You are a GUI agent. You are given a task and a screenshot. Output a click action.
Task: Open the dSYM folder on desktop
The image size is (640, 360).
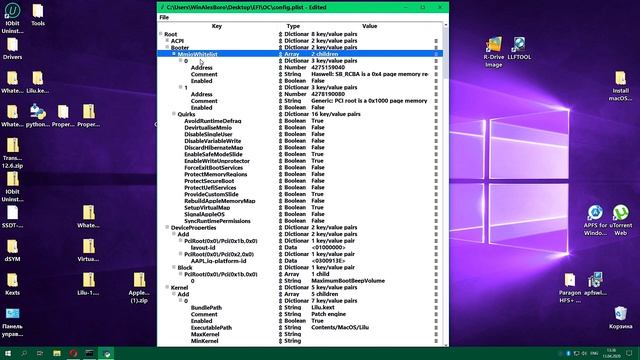[x=12, y=250]
